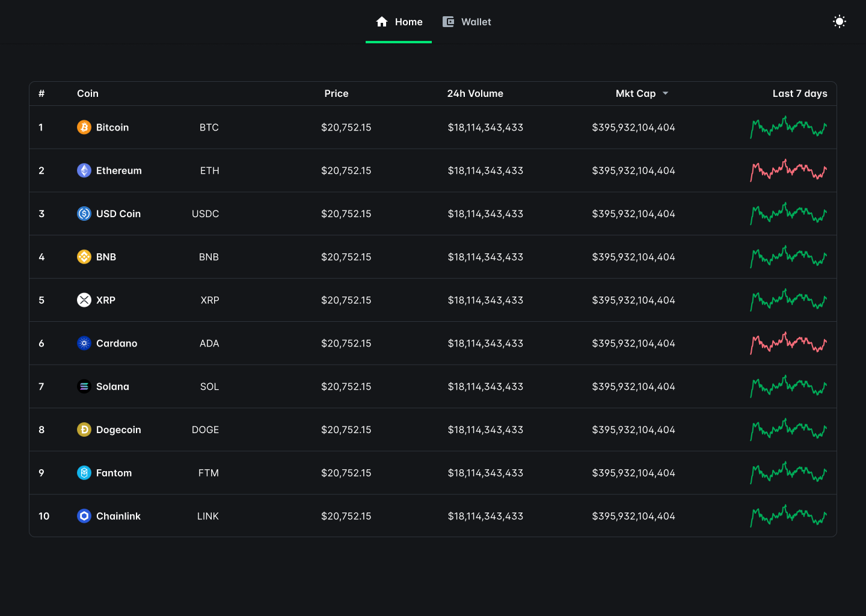The width and height of the screenshot is (866, 616).
Task: Toggle light mode with sun icon
Action: coord(840,22)
